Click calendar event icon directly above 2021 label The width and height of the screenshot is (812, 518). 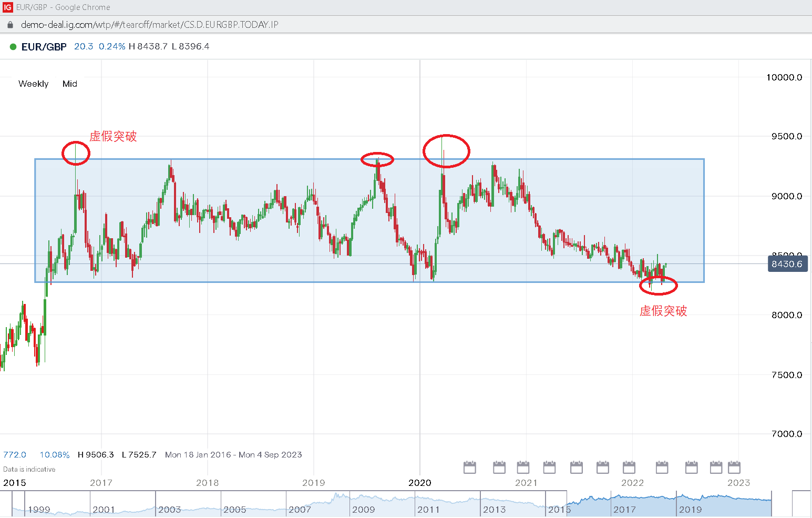coord(523,467)
